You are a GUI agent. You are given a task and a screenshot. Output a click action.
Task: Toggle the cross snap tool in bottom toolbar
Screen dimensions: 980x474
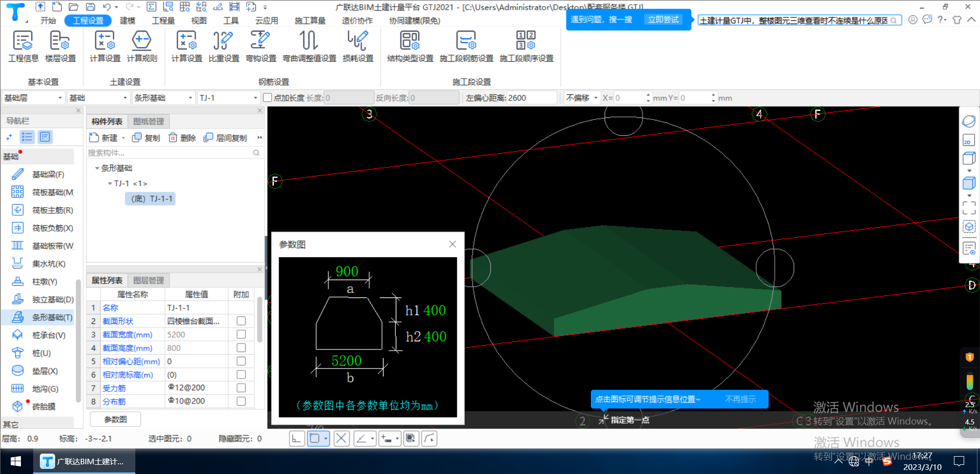point(342,439)
